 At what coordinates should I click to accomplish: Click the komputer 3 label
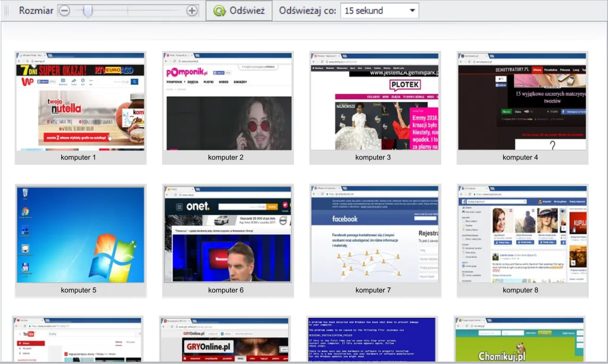(x=373, y=157)
